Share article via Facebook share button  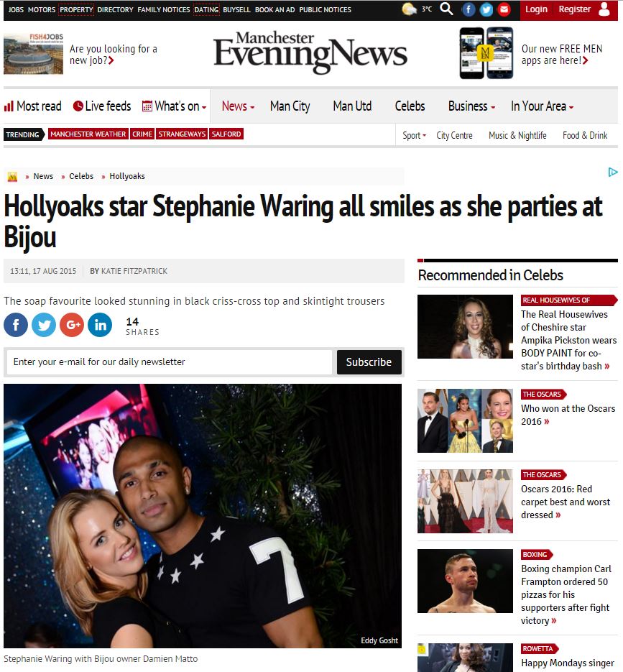pyautogui.click(x=16, y=325)
